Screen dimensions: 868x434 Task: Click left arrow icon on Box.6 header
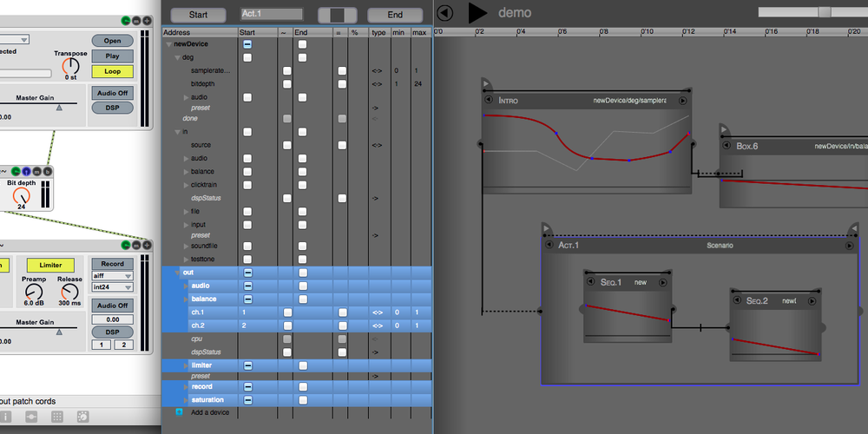click(727, 146)
